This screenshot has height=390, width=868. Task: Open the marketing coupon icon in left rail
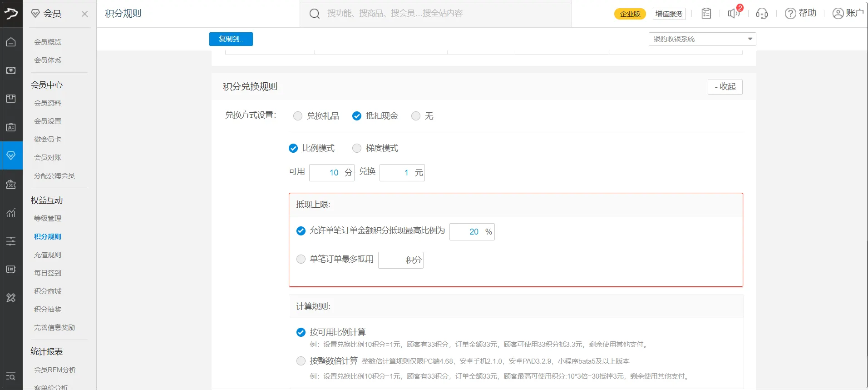tap(11, 184)
